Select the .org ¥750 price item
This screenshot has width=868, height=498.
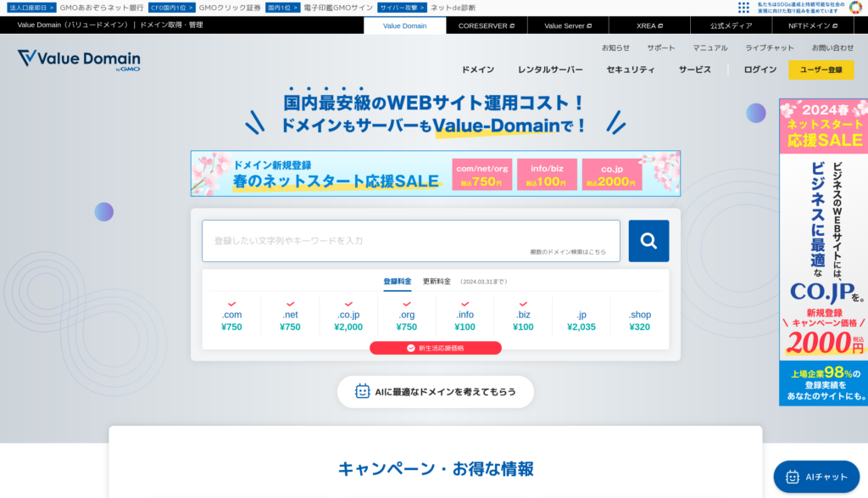click(x=406, y=317)
